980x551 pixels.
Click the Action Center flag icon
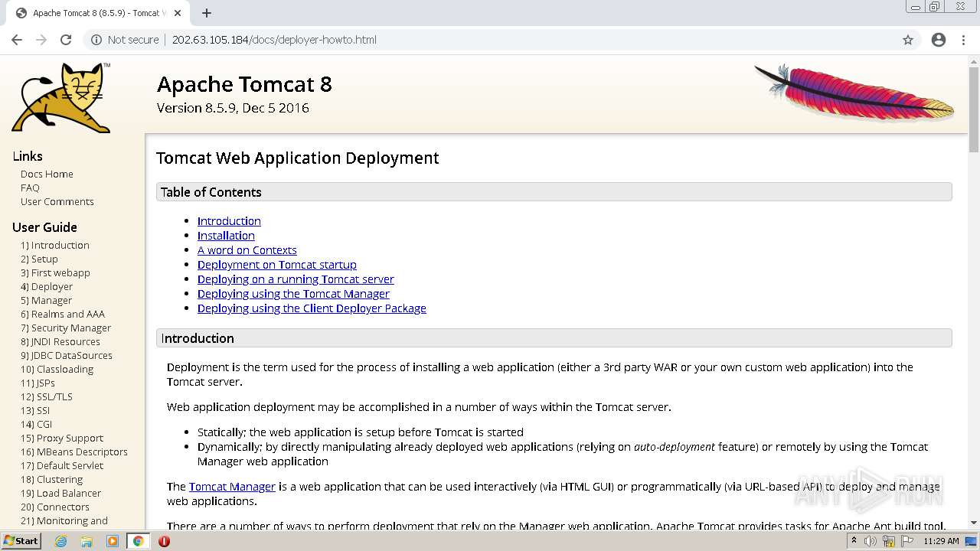[906, 541]
